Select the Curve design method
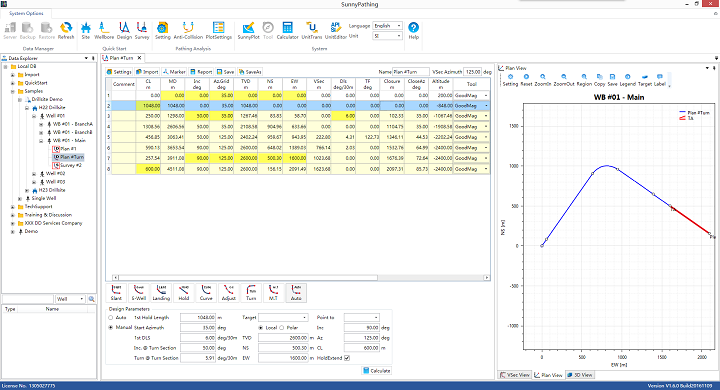This screenshot has height=390, width=720. click(x=206, y=293)
